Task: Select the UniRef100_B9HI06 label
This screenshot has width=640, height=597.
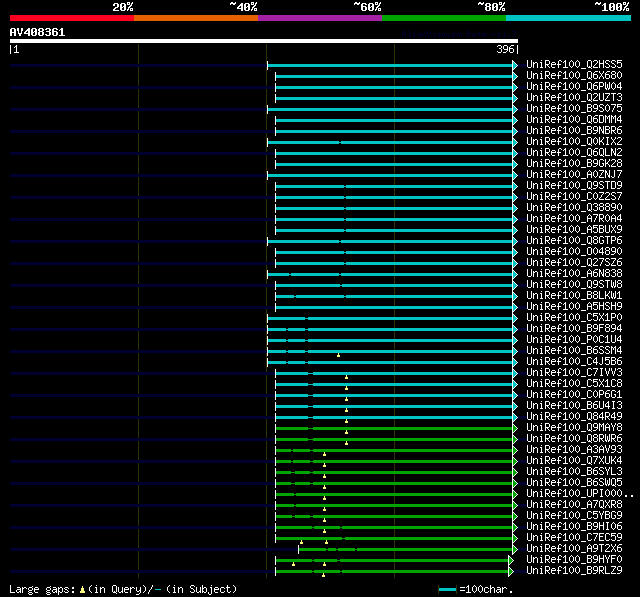Action: tap(574, 527)
